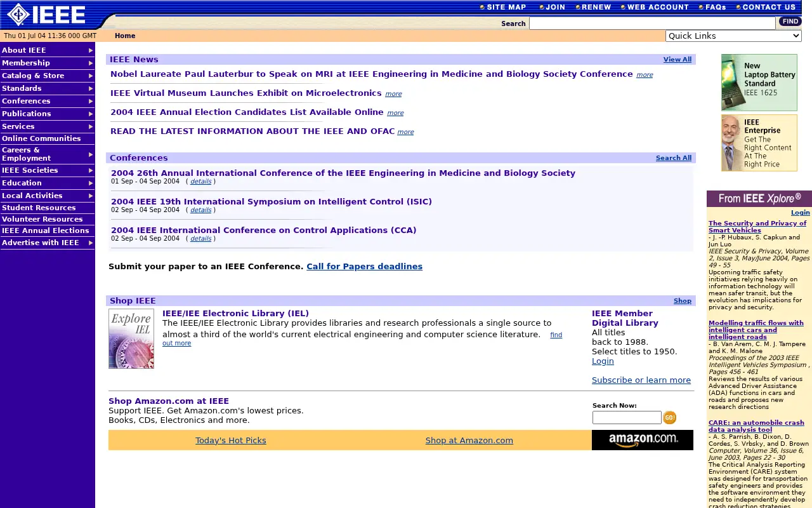Click the IEEE logo in the header

(46, 15)
